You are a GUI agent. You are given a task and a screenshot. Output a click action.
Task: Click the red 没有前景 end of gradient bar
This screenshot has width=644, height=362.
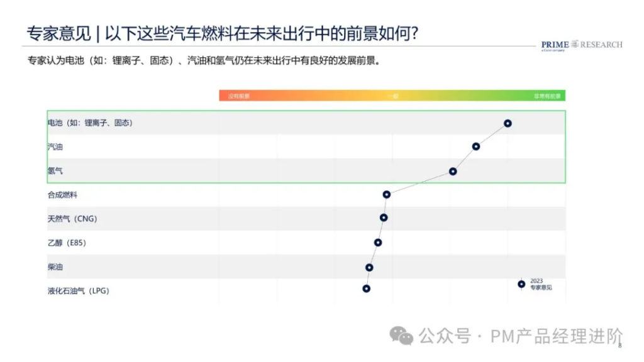pos(238,96)
